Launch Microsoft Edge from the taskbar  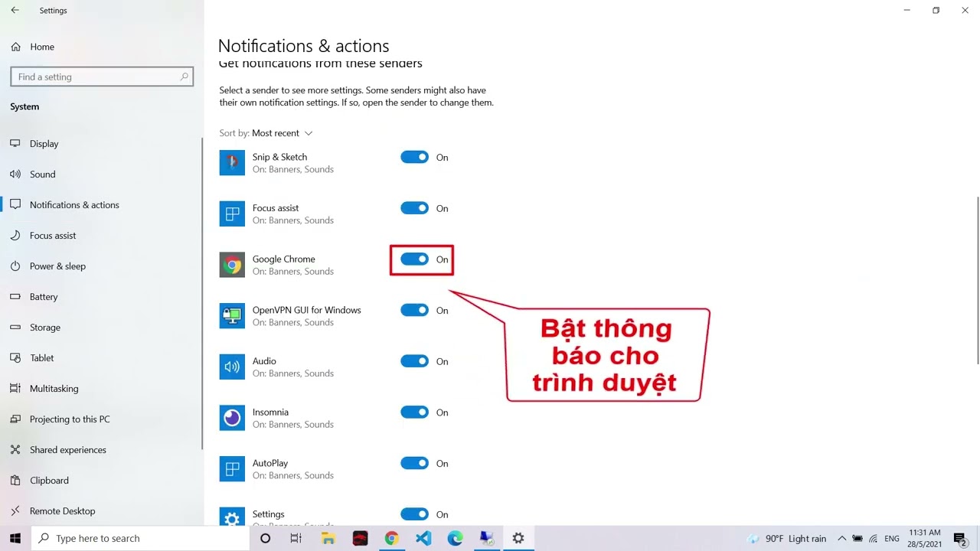tap(455, 538)
